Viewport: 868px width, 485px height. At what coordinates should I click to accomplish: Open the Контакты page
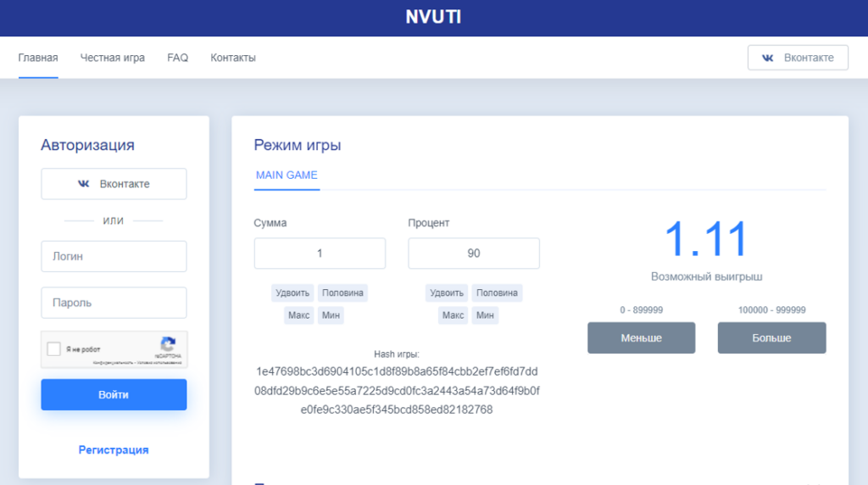tap(233, 58)
